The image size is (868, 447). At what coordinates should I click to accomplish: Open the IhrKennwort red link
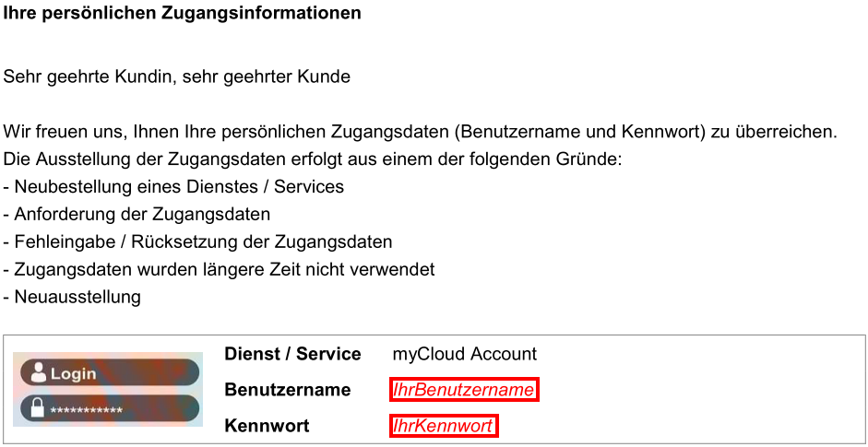point(443,426)
